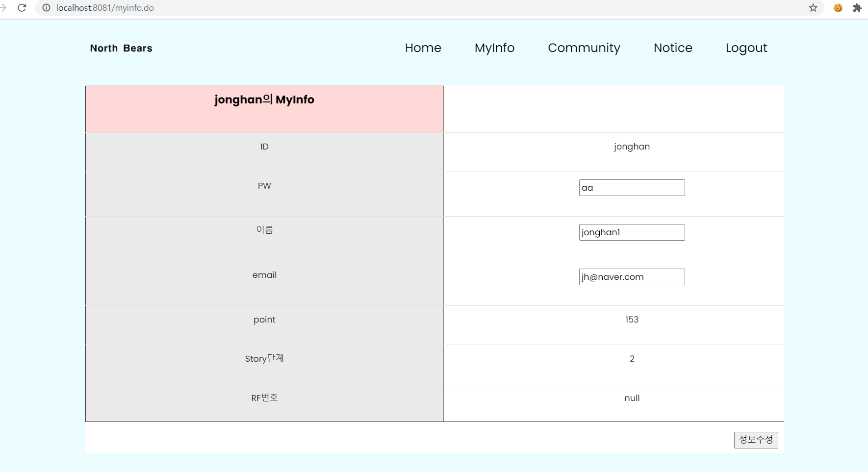Navigate to the Community section
The width and height of the screenshot is (868, 472).
584,48
